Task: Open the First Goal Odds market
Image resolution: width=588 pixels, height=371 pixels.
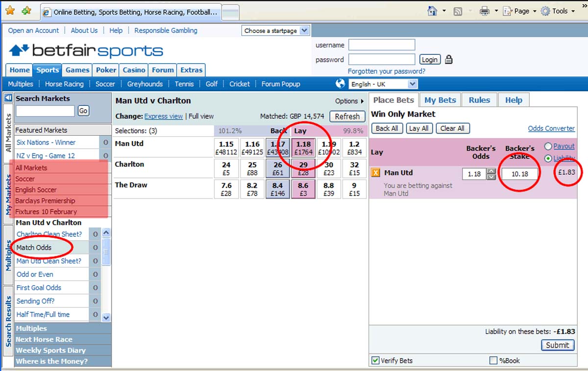Action: [x=39, y=288]
